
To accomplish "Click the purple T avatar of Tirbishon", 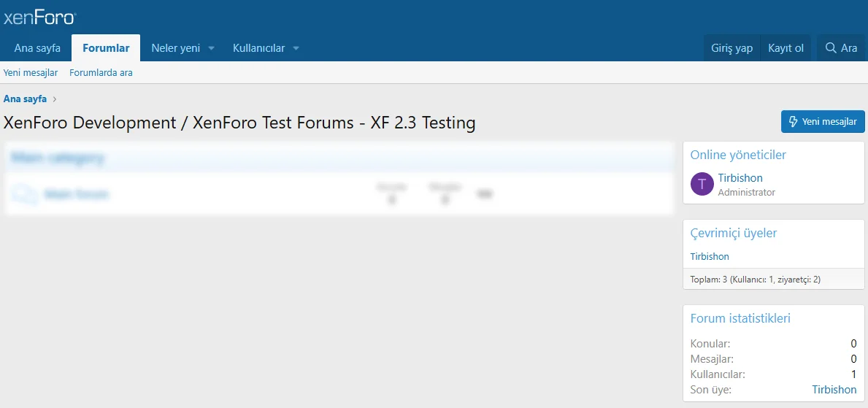I will pos(702,185).
